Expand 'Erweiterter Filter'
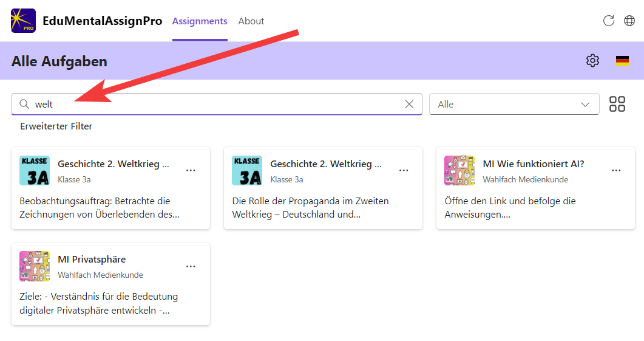Viewport: 644px width, 341px height. pyautogui.click(x=56, y=126)
